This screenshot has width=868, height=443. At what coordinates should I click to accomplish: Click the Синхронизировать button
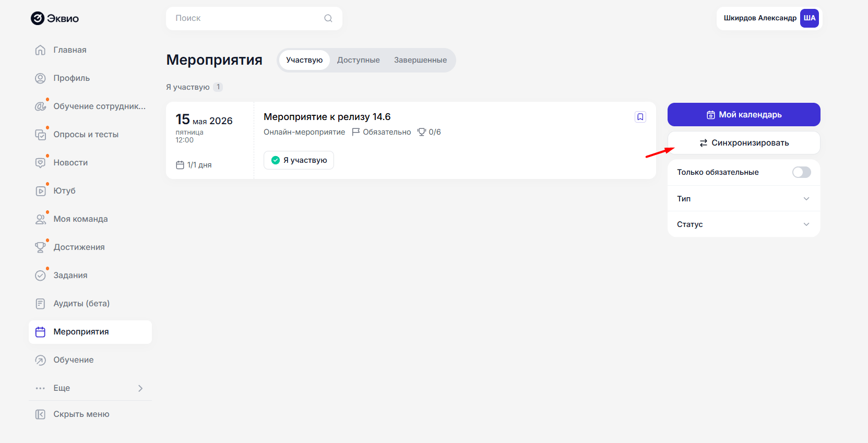coord(744,143)
